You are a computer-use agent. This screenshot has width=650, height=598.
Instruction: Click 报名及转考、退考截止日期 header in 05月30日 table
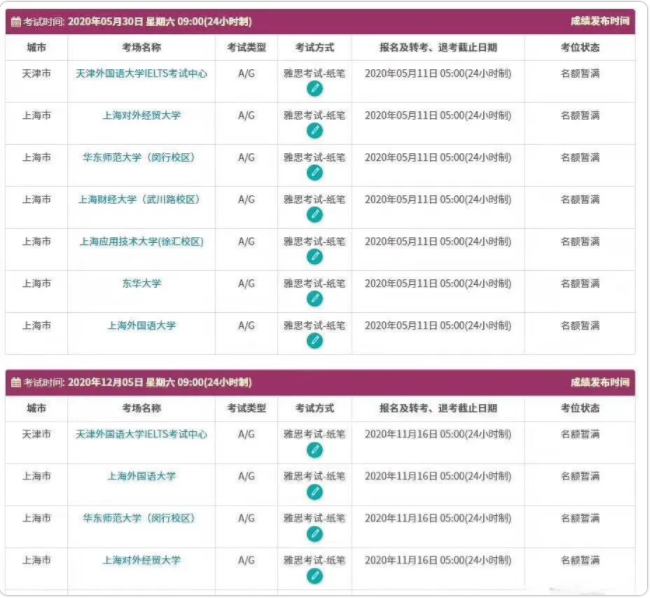tap(438, 48)
